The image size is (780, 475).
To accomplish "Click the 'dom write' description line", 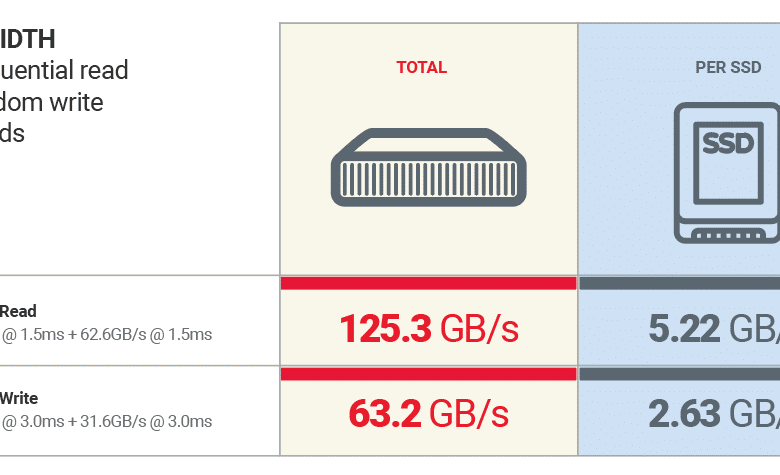I will coord(52,102).
